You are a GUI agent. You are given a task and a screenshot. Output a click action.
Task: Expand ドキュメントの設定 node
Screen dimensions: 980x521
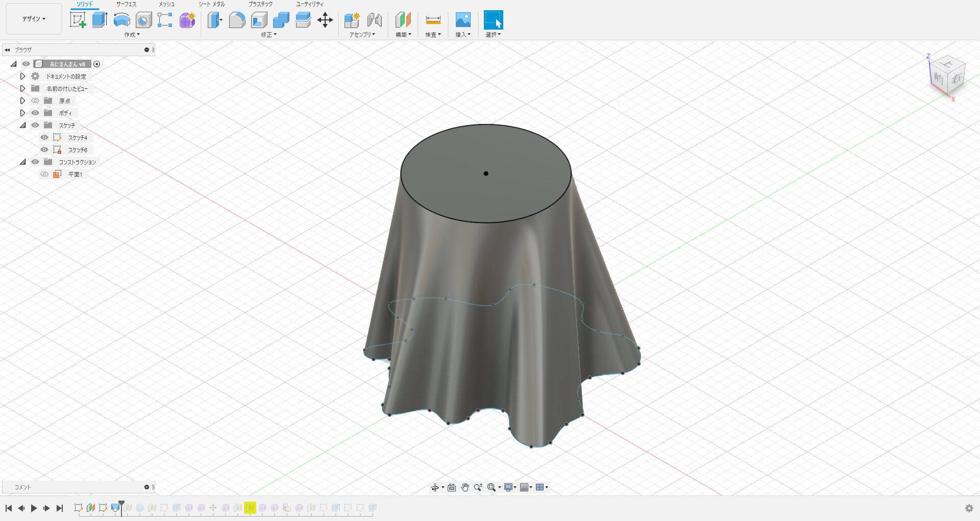click(22, 76)
